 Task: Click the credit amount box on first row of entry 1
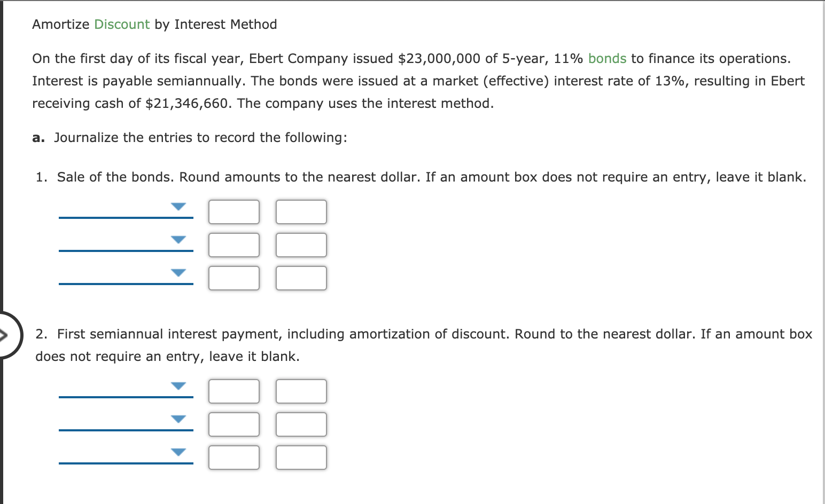[301, 211]
